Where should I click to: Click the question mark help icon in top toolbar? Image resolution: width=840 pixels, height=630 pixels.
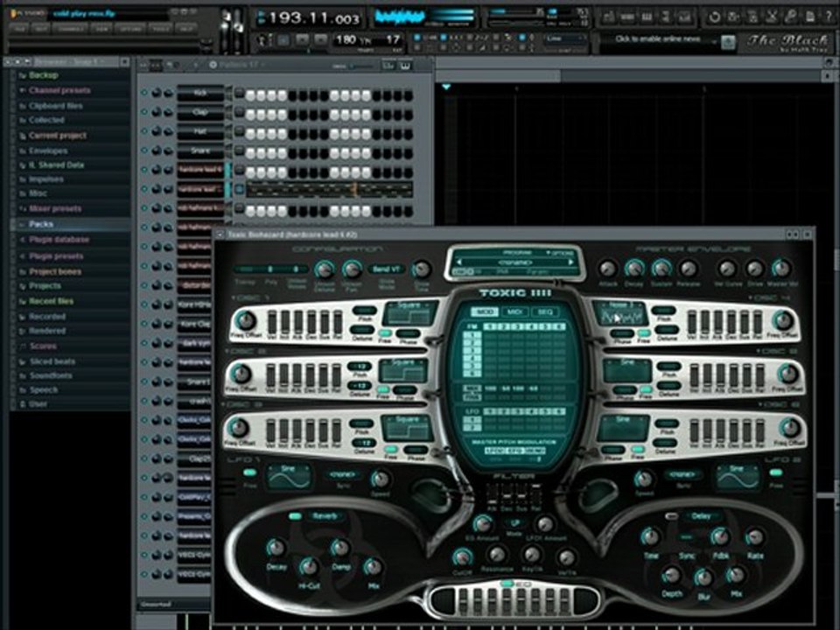pyautogui.click(x=829, y=17)
